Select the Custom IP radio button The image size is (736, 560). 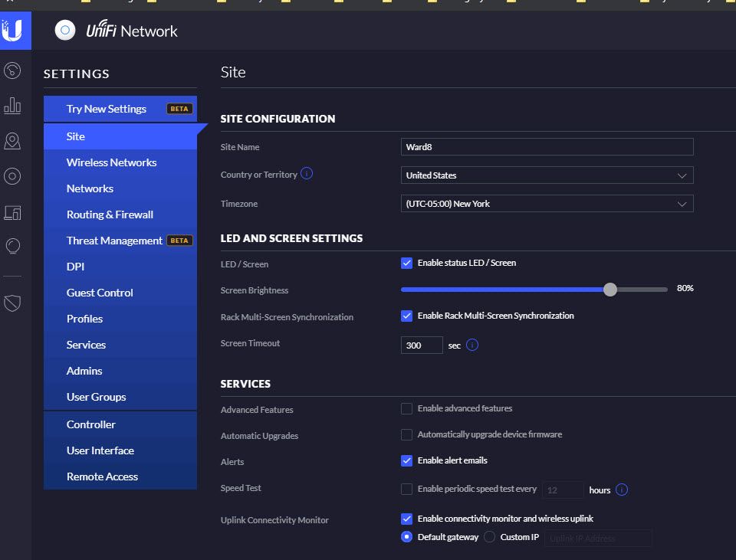point(490,537)
